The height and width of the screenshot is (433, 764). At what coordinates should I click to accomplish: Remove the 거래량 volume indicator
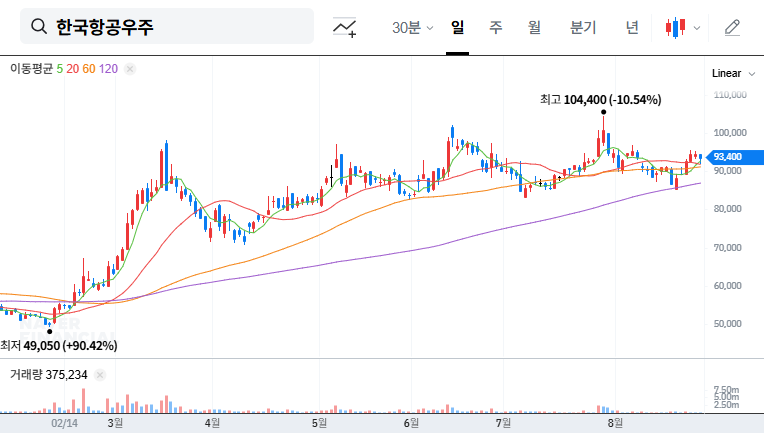point(100,375)
